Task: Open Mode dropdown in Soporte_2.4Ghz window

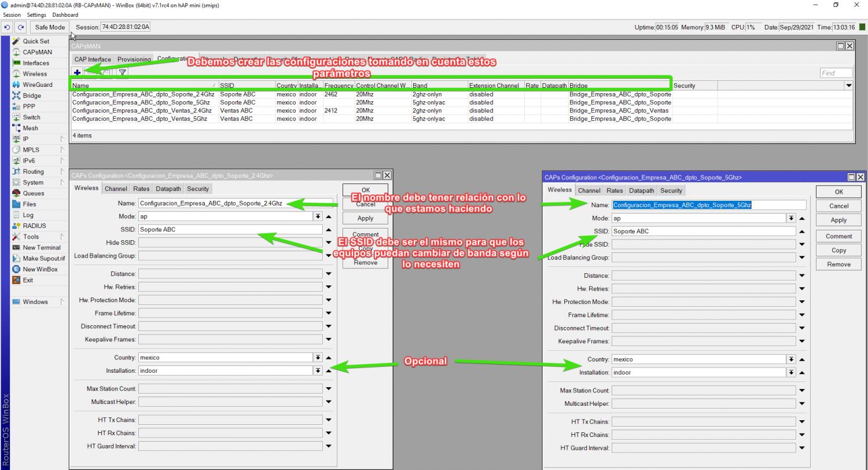Action: coord(318,216)
